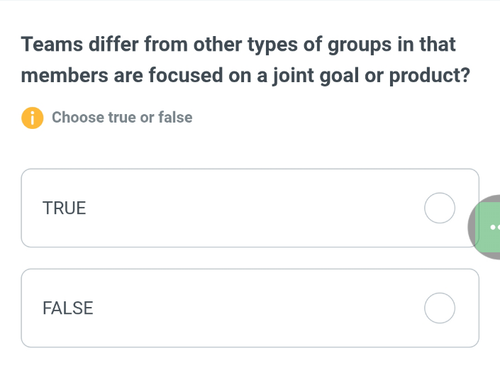Click the empty area inside the TRUE option box

pos(253,208)
